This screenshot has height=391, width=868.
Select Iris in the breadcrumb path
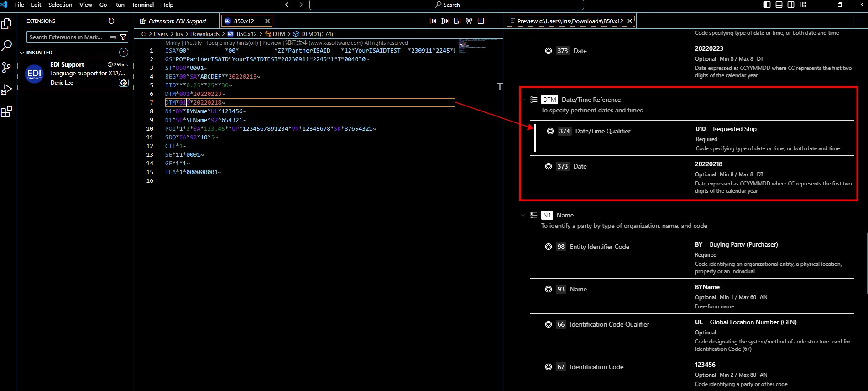179,34
